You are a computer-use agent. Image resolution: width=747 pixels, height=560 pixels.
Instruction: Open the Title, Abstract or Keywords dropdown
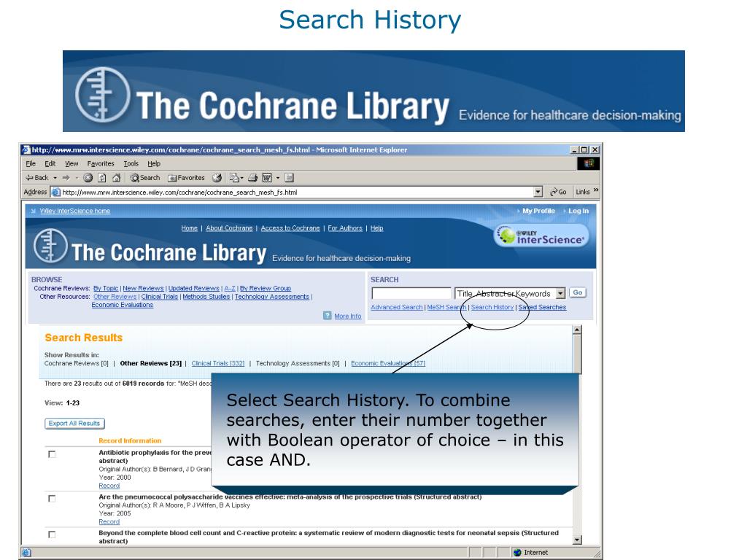coord(561,293)
